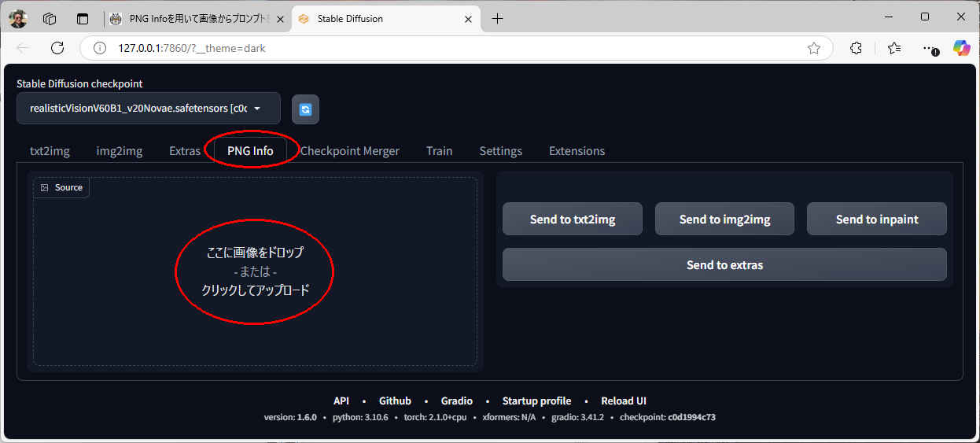Open the Startup profile footer link
Viewport: 980px width, 443px height.
pyautogui.click(x=536, y=401)
